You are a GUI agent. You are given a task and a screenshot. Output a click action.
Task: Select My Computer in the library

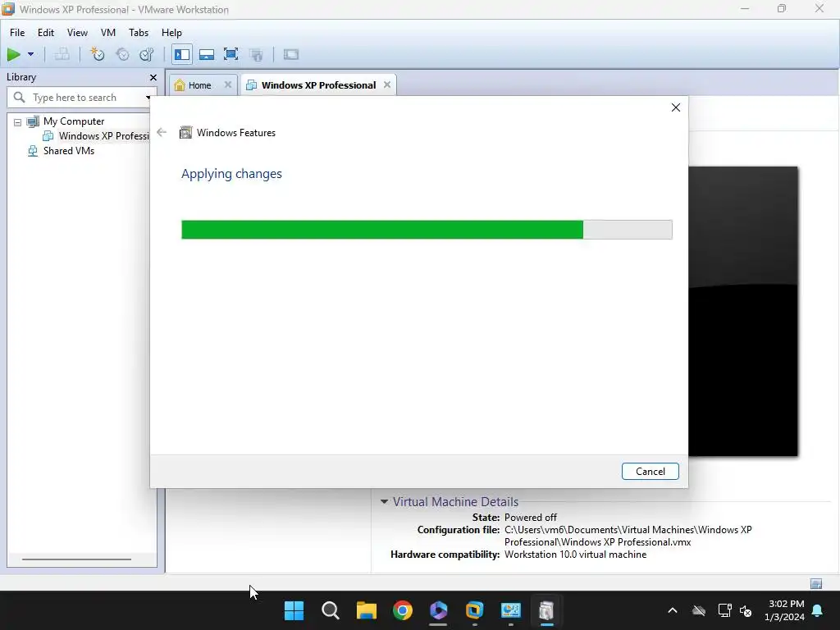click(73, 121)
